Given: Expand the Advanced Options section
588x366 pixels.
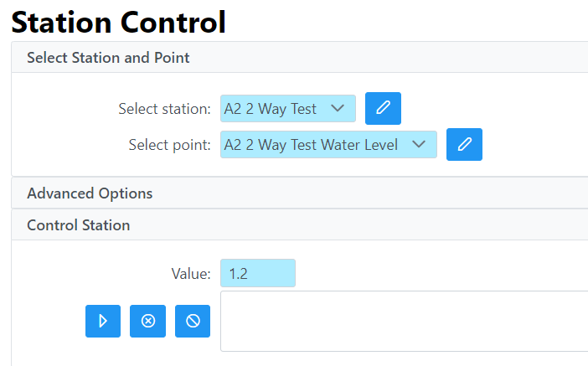Looking at the screenshot, I should point(90,193).
